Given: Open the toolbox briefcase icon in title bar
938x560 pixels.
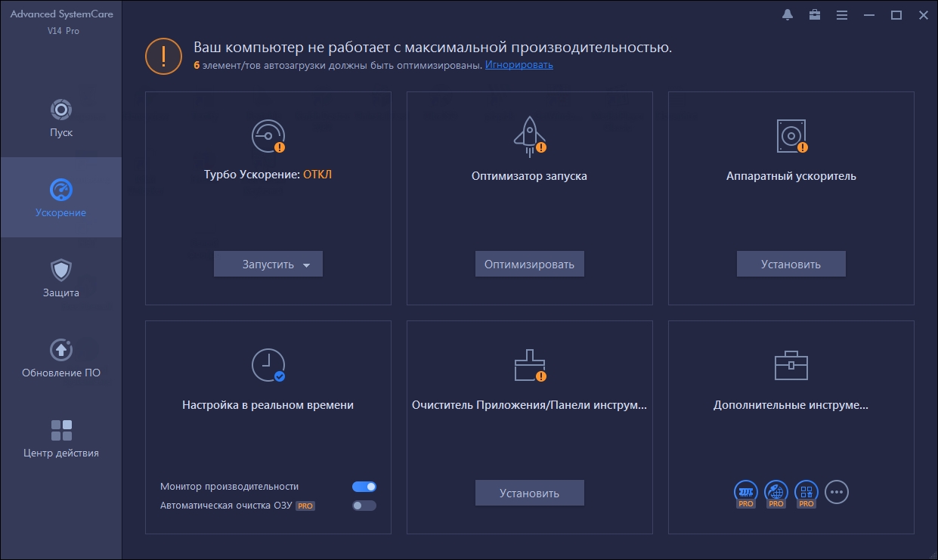Looking at the screenshot, I should (x=815, y=15).
